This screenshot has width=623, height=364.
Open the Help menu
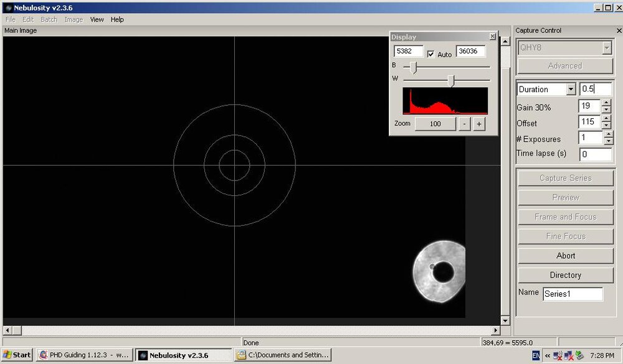(x=117, y=19)
